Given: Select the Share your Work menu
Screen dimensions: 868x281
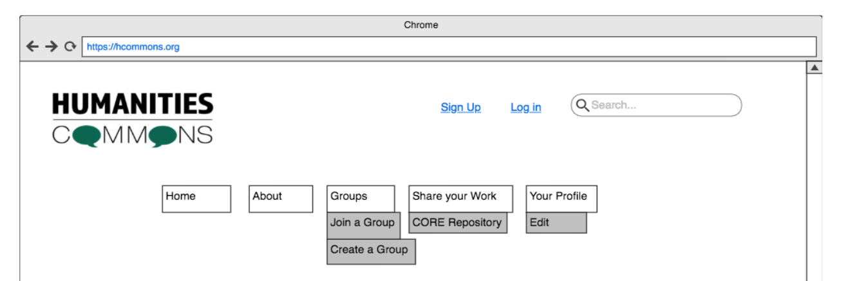Looking at the screenshot, I should click(x=461, y=199).
